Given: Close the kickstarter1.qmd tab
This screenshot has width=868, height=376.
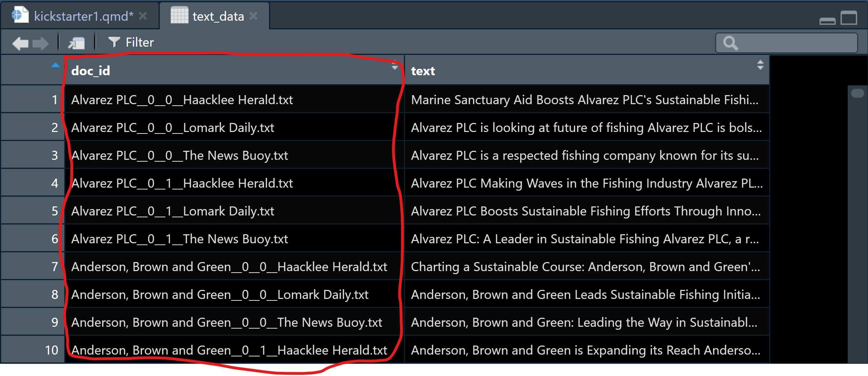Looking at the screenshot, I should click(143, 16).
